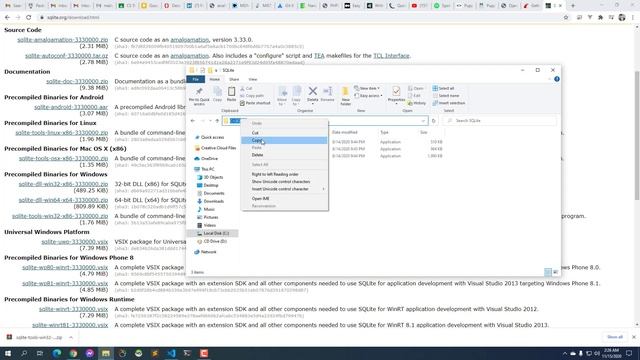
Task: Click Select none in the ribbon
Action: coord(446,96)
